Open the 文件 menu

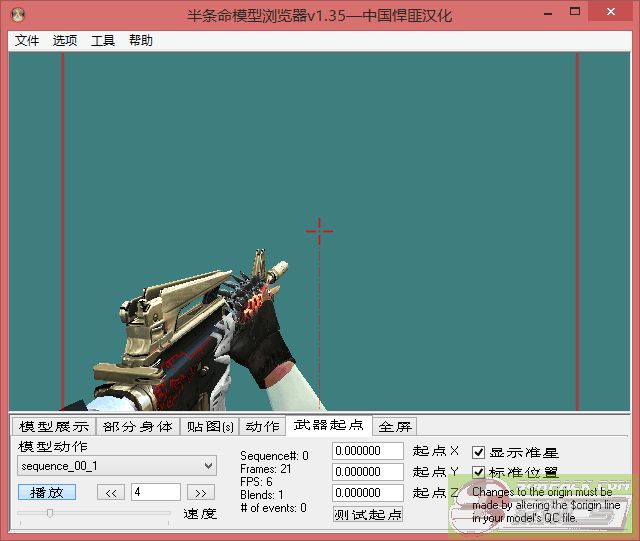pos(27,41)
